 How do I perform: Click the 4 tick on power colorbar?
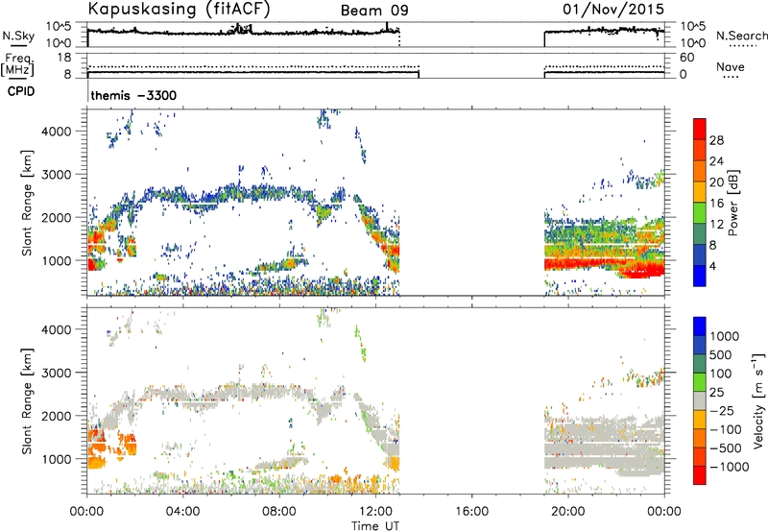click(712, 266)
